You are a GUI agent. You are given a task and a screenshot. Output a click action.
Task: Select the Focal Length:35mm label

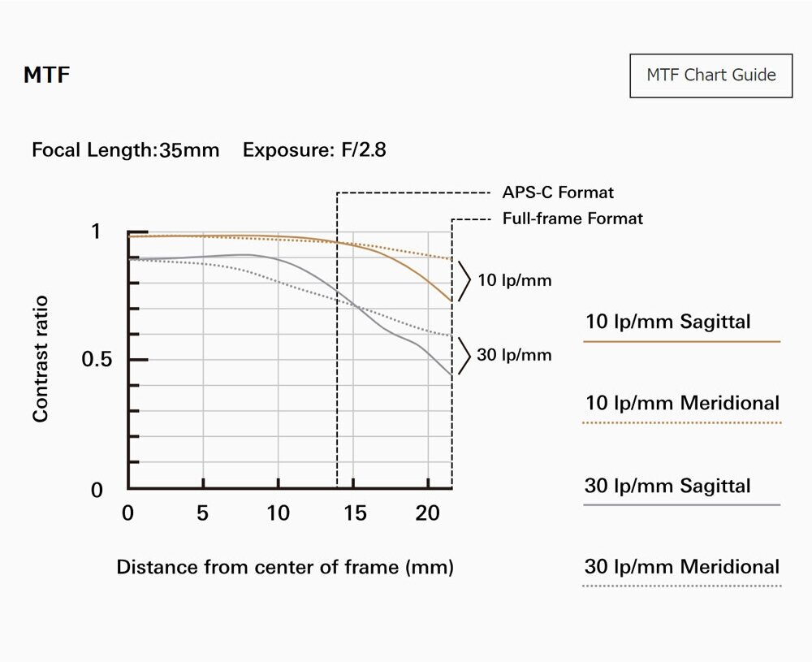125,150
